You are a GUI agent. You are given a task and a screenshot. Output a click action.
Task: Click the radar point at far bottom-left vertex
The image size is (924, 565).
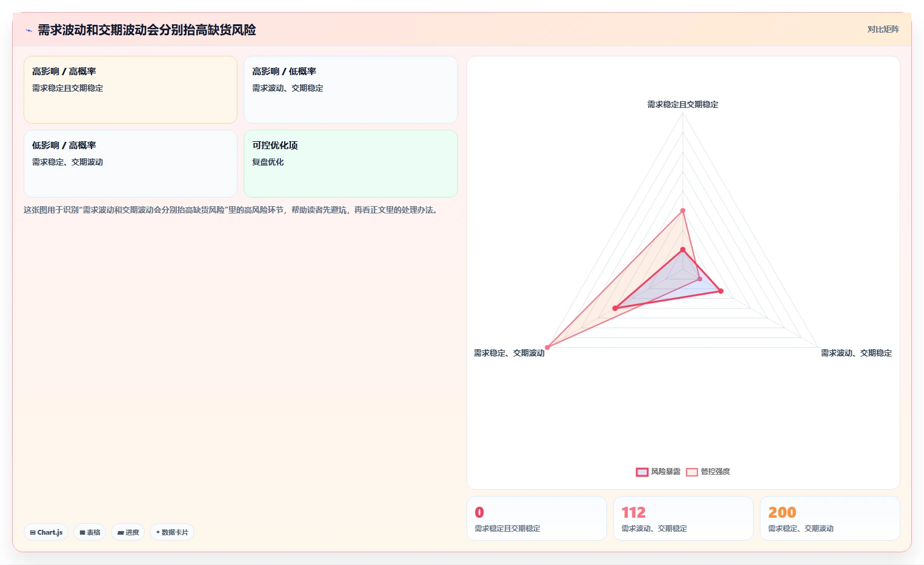coord(548,347)
